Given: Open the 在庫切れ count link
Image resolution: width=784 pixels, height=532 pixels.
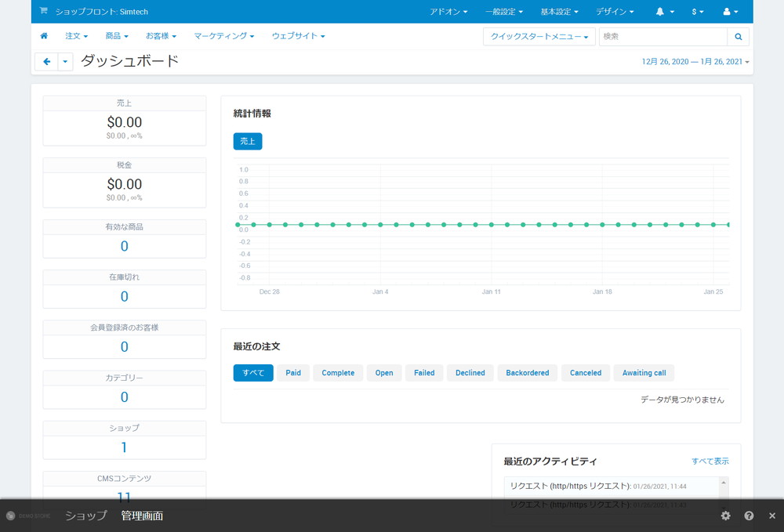Looking at the screenshot, I should (x=125, y=297).
